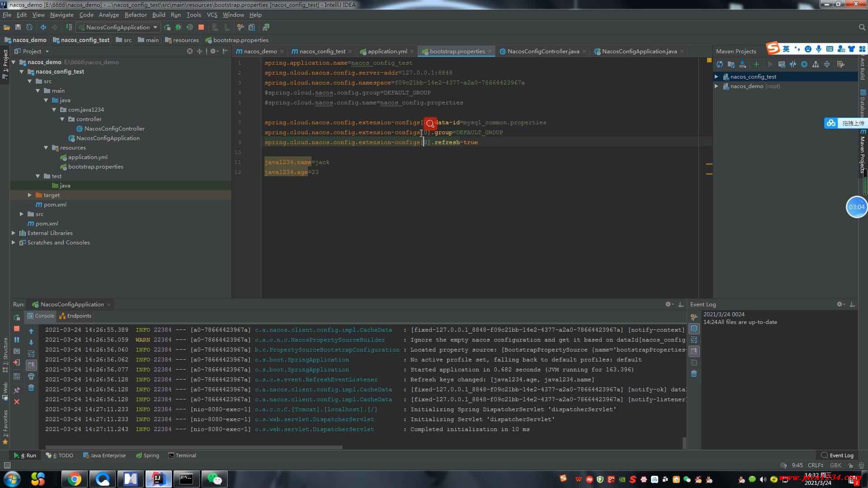Open the run configuration dropdown NacosConfigApplication
This screenshot has width=868, height=488.
click(x=118, y=28)
